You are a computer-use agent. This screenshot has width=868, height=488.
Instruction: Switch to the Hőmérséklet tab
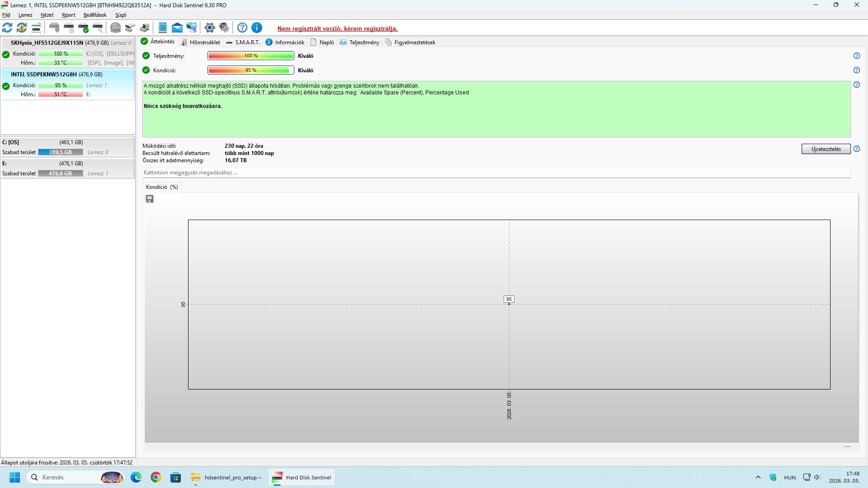tap(201, 42)
